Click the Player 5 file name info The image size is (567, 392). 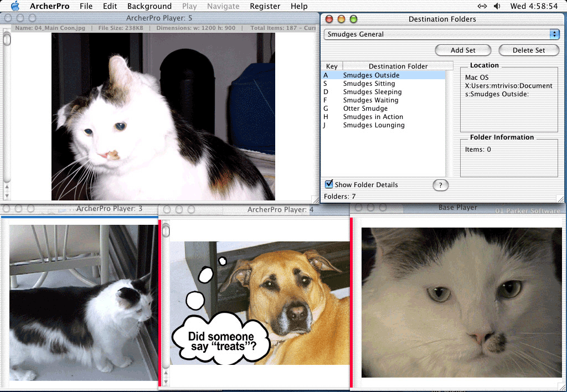pos(50,28)
